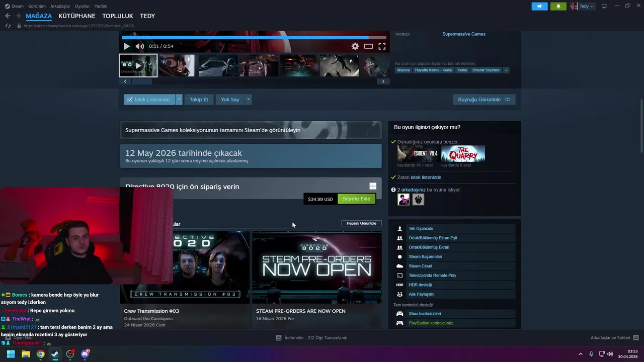The image size is (644, 362).
Task: Play the trailer video
Action: click(x=127, y=46)
